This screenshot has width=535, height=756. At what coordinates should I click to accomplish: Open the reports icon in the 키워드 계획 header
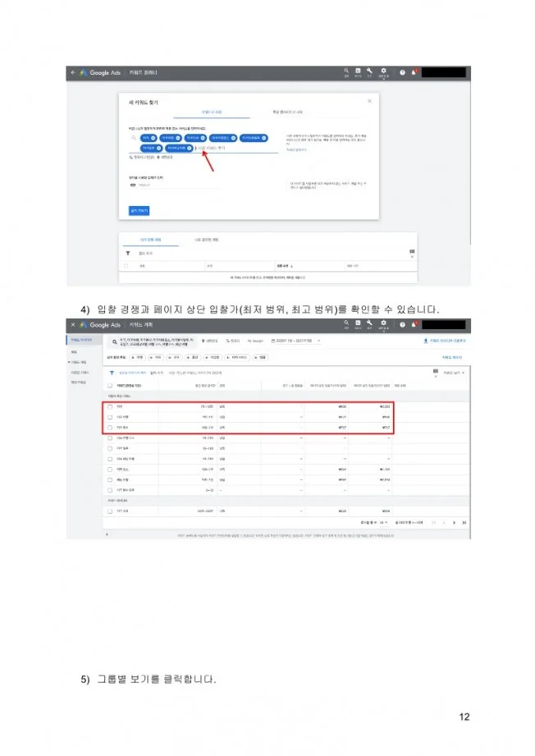(x=358, y=323)
